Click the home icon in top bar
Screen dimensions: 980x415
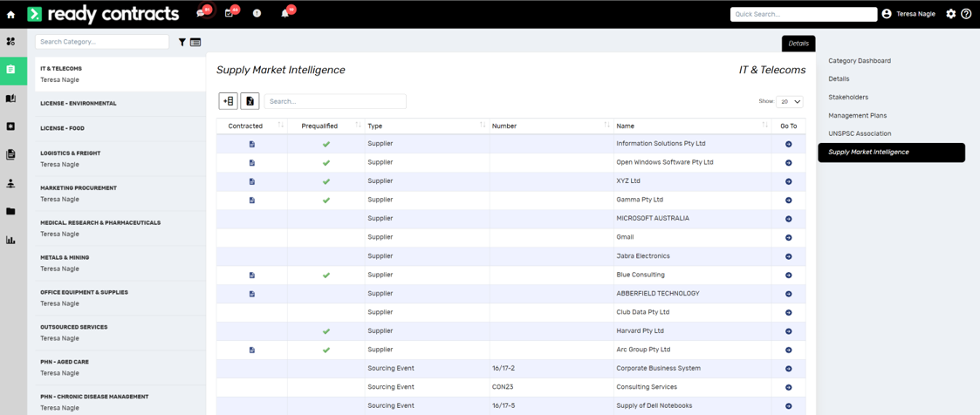[x=10, y=14]
